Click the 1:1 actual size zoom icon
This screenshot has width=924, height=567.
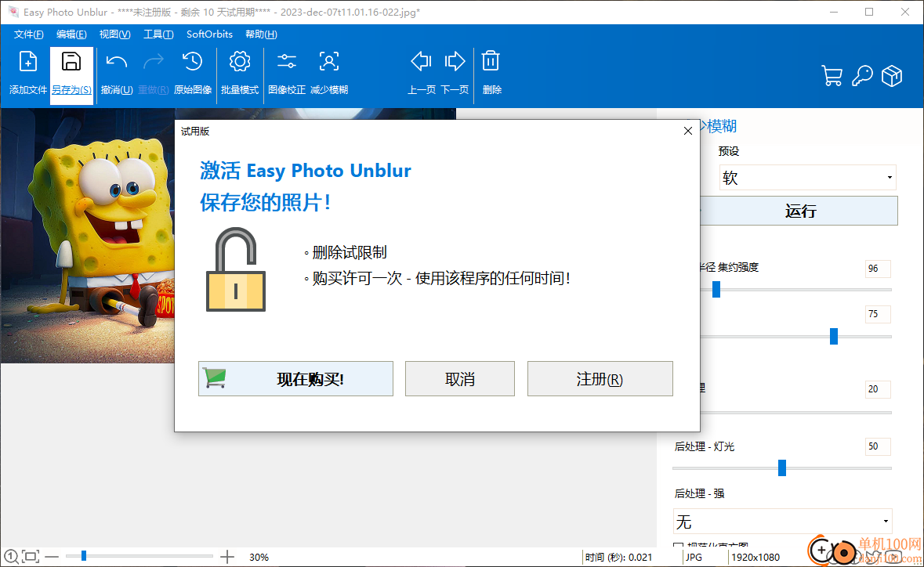(x=11, y=556)
